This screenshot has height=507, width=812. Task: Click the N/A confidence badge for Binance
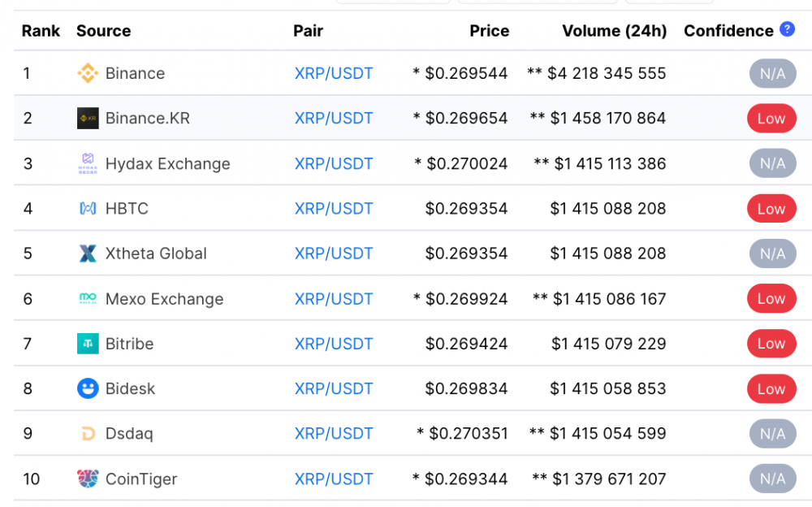pos(773,74)
